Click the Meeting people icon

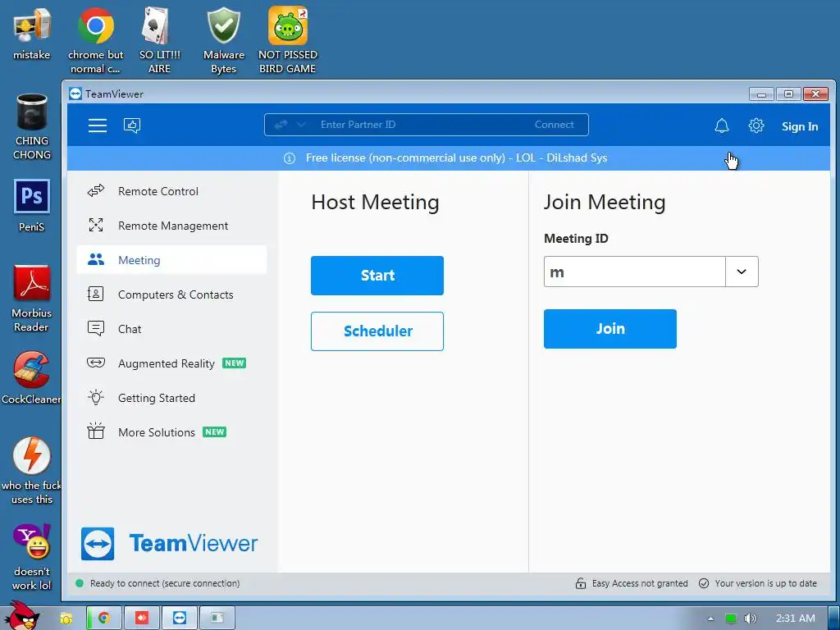(x=96, y=259)
